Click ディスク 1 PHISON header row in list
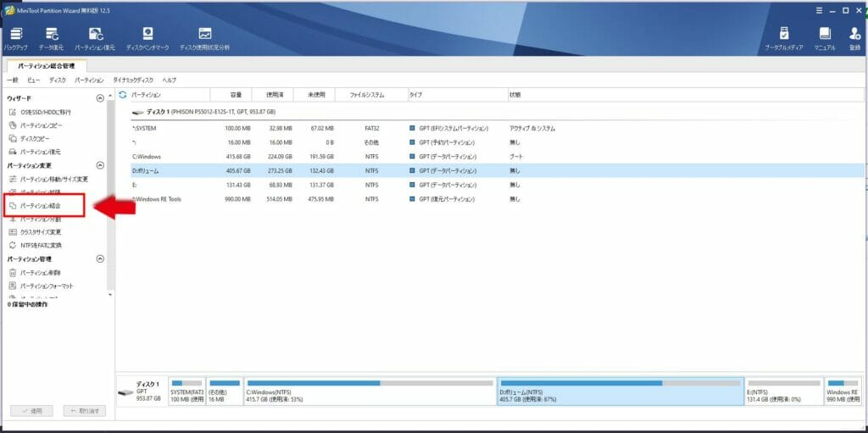Image resolution: width=868 pixels, height=433 pixels. [497, 112]
